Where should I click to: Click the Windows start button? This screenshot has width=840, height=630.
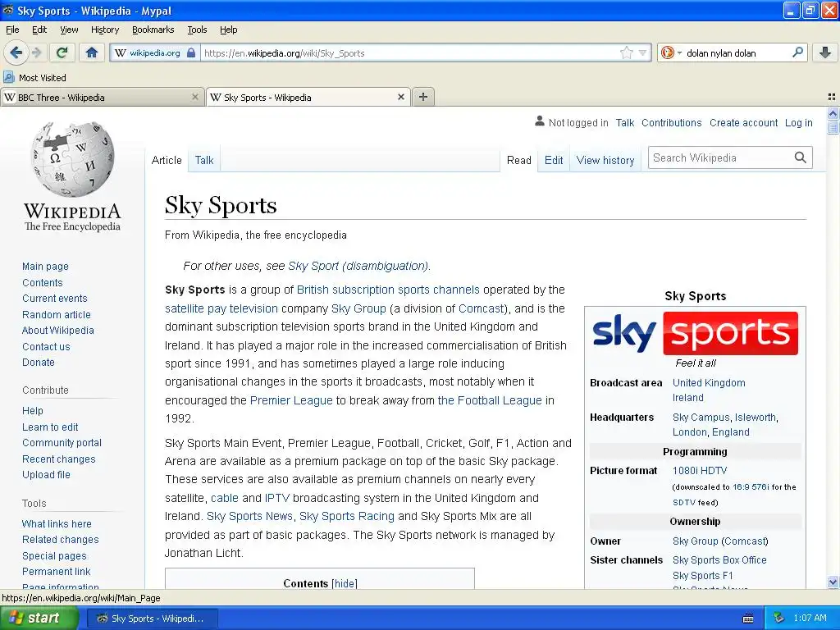coord(38,619)
